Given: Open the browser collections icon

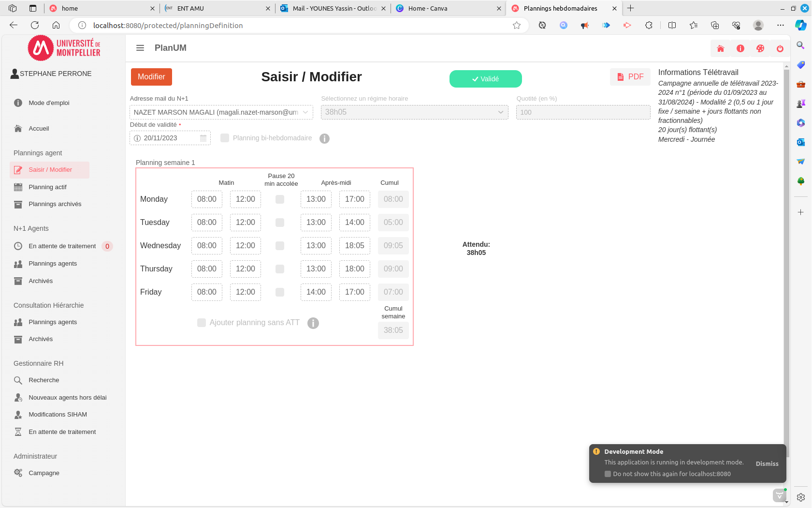Looking at the screenshot, I should point(715,25).
